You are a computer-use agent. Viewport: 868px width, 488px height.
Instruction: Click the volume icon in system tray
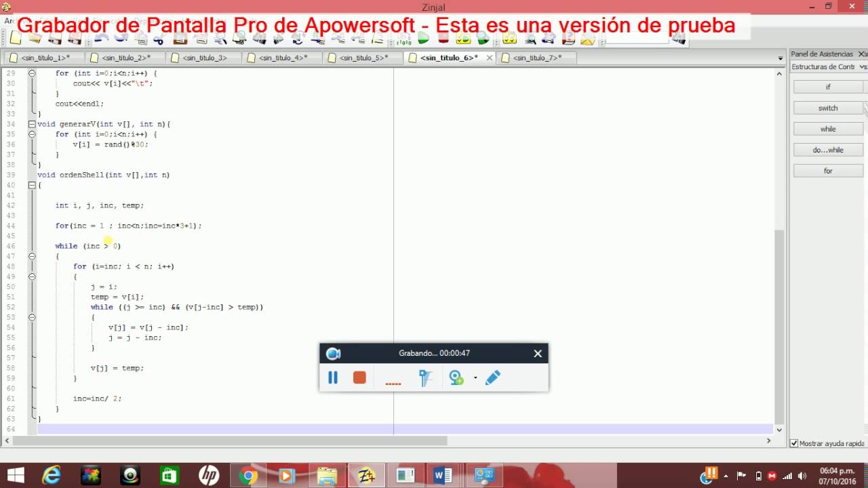(802, 476)
